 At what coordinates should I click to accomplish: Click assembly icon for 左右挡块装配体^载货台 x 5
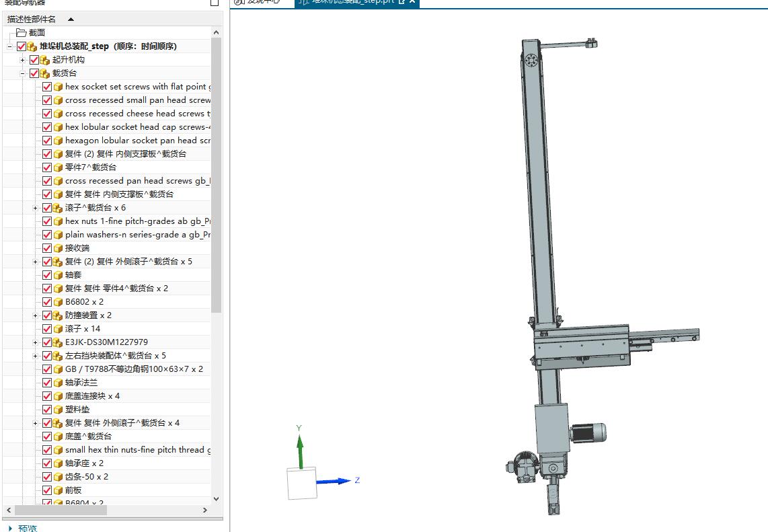tap(58, 356)
